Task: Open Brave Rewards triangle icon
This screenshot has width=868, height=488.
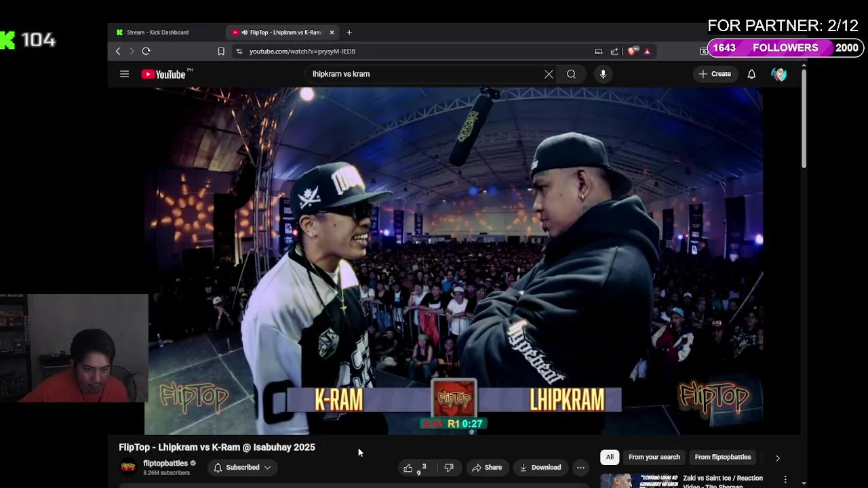Action: click(x=647, y=51)
